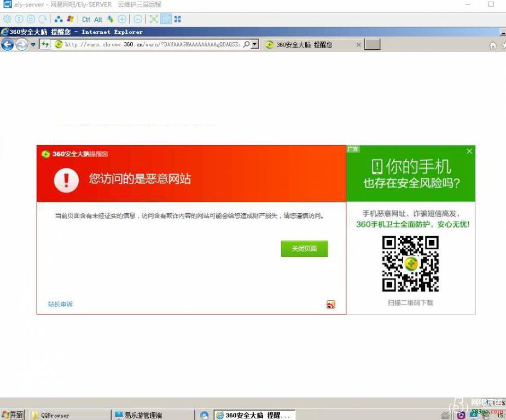Screen dimensions: 506x420
Task: Send the Windows key via the flag icon
Action: point(71,19)
